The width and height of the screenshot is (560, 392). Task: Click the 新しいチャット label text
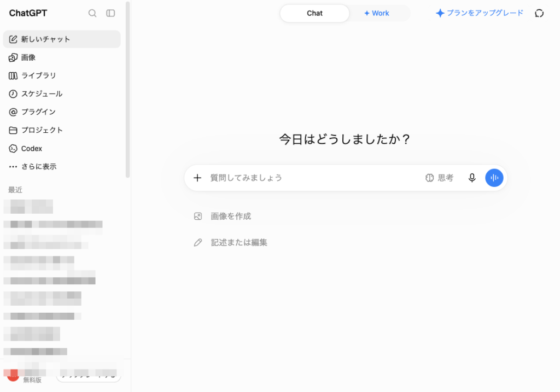(x=45, y=39)
